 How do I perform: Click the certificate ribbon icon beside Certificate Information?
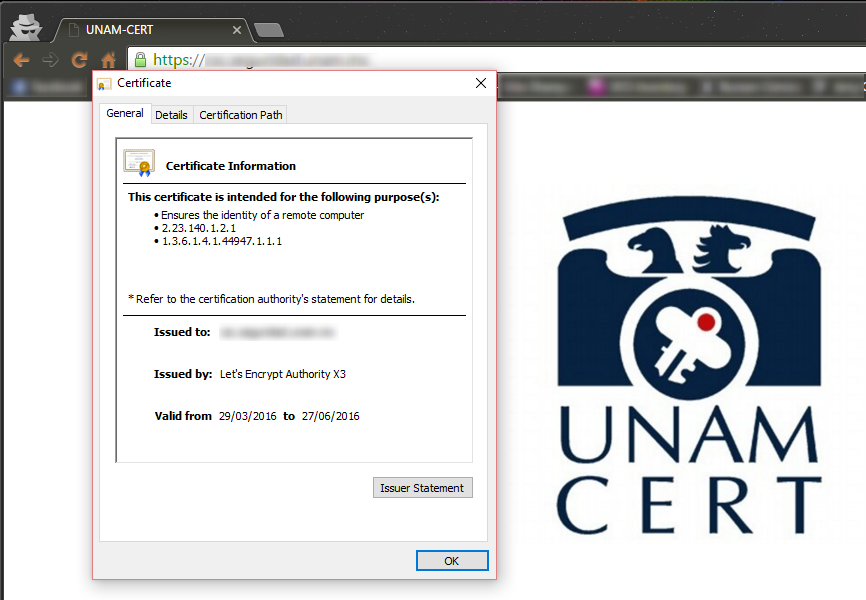tap(139, 163)
